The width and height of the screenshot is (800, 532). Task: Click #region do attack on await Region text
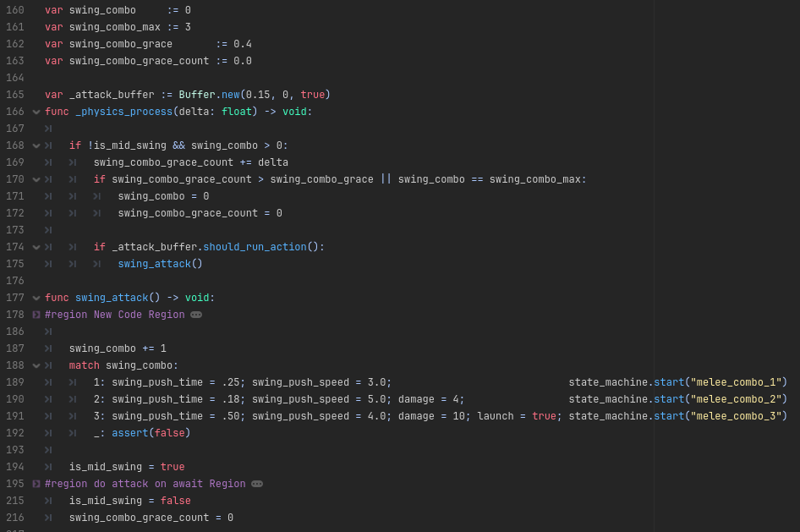[x=145, y=484]
